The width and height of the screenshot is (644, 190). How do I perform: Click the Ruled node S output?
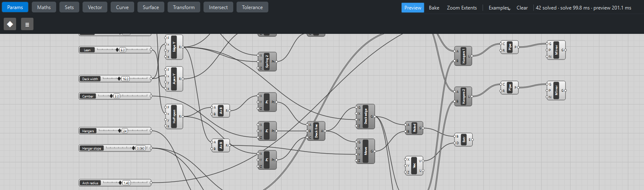(x=423, y=128)
